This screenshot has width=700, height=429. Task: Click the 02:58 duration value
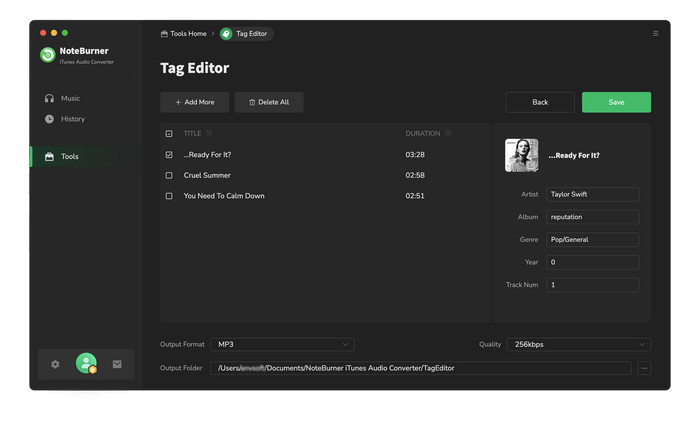[x=415, y=175]
